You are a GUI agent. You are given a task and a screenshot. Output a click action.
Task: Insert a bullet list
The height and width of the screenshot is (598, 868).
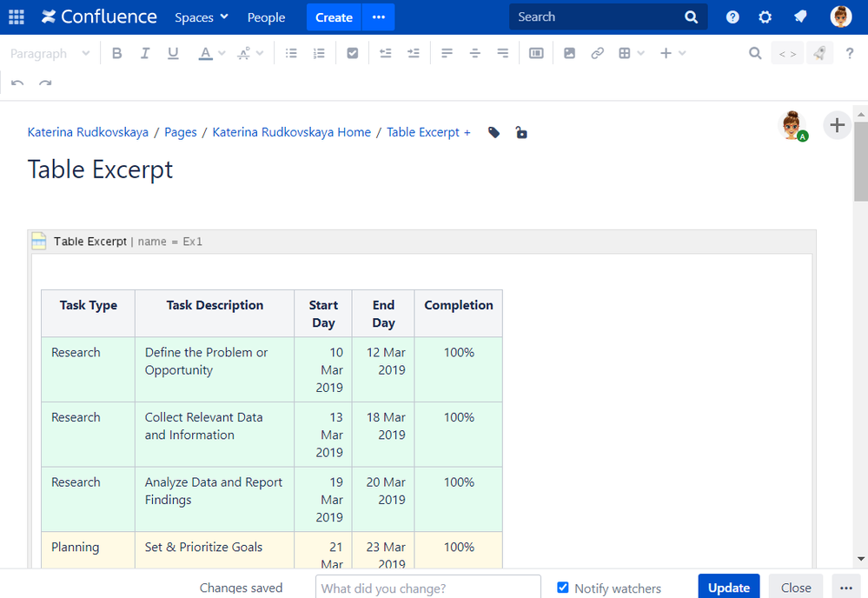pos(292,54)
